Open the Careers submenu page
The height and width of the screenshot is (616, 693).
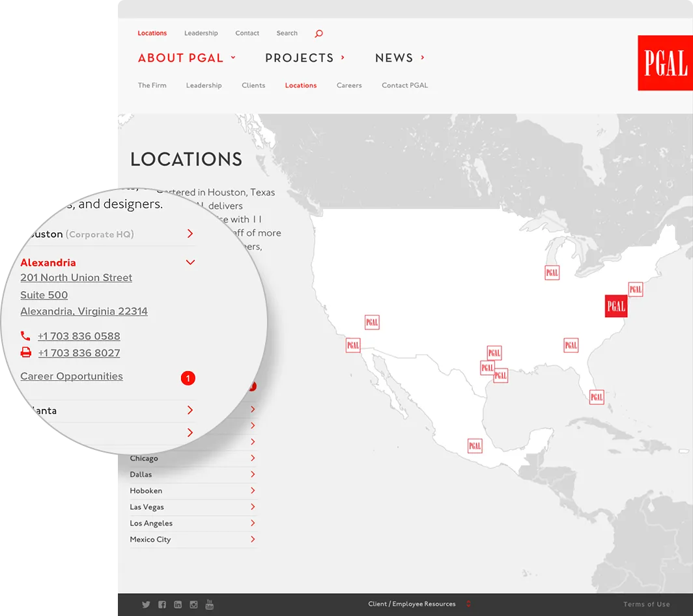click(349, 85)
